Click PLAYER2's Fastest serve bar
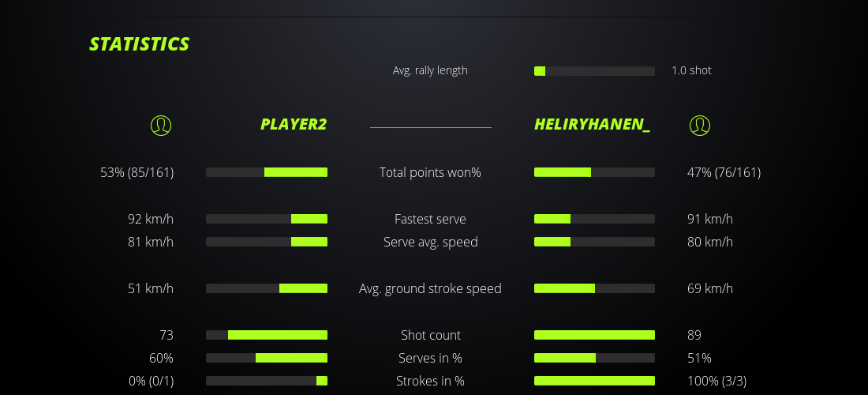The height and width of the screenshot is (395, 868). pyautogui.click(x=267, y=219)
